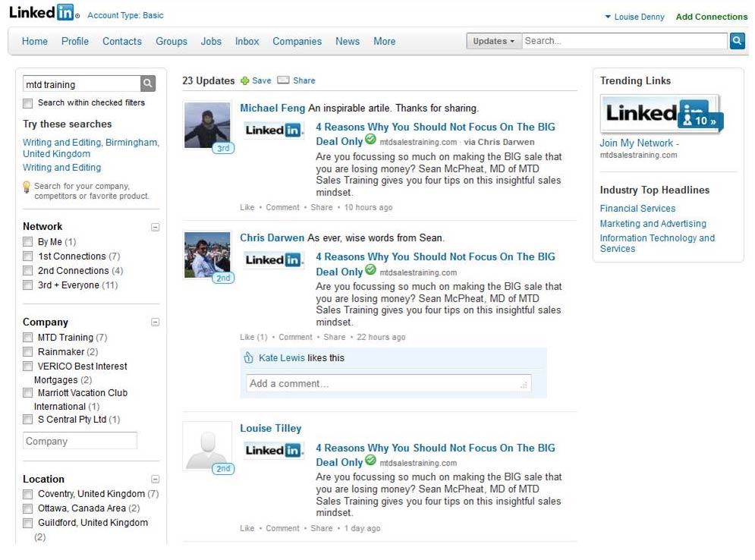This screenshot has width=755, height=560.
Task: Click the lightbulb tip icon in sidebar
Action: (27, 187)
